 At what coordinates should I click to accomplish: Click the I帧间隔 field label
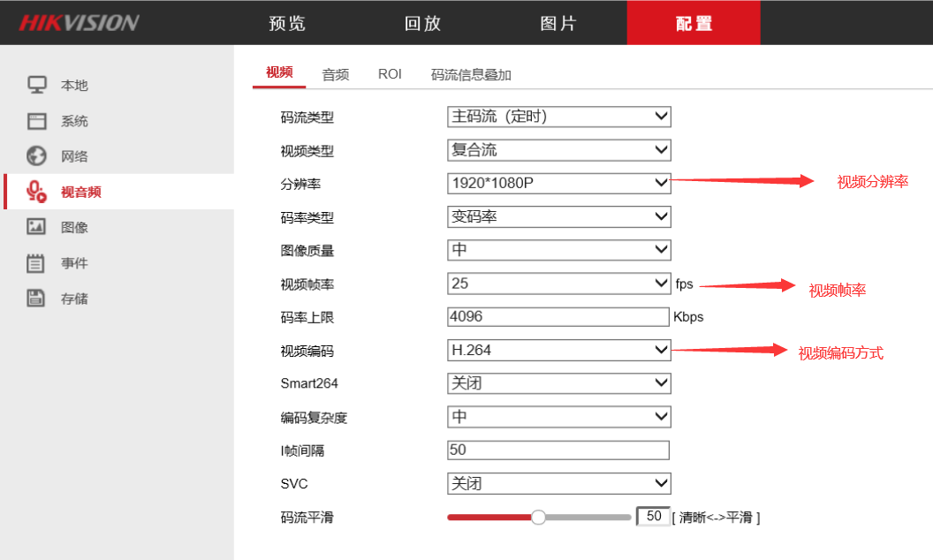tap(302, 450)
